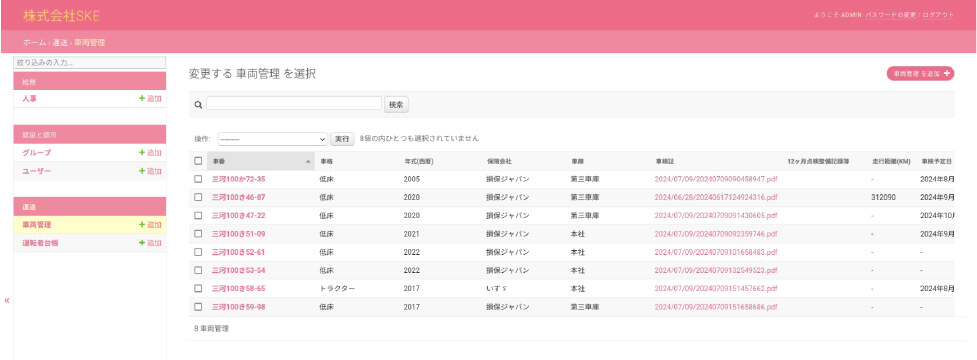Click the sort arrow in 車番 column header
This screenshot has width=977, height=360.
pyautogui.click(x=308, y=161)
